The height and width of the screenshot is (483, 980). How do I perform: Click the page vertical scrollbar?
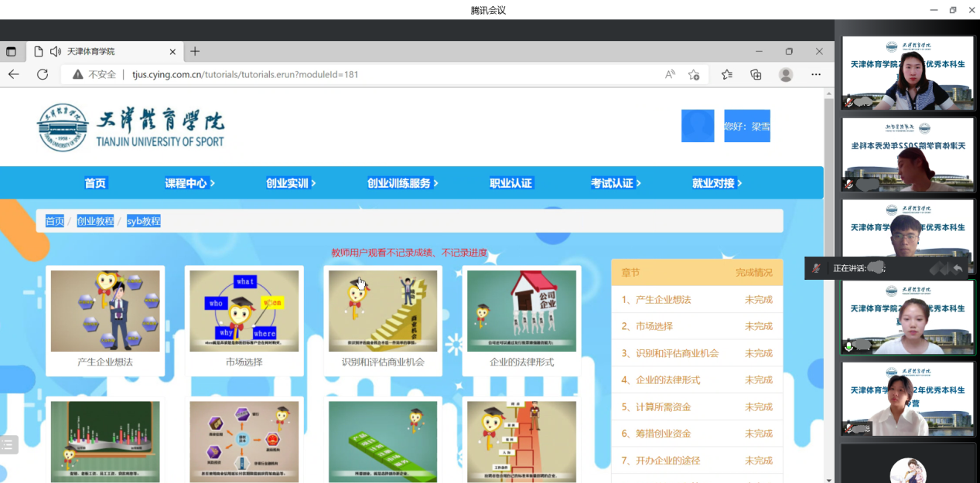[829, 285]
